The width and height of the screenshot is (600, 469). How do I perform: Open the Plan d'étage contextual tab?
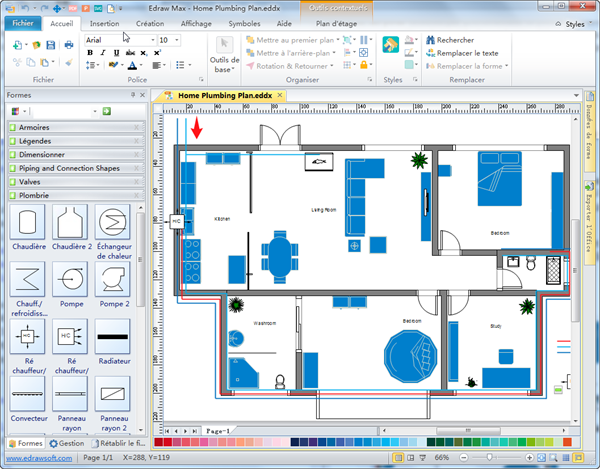(336, 24)
